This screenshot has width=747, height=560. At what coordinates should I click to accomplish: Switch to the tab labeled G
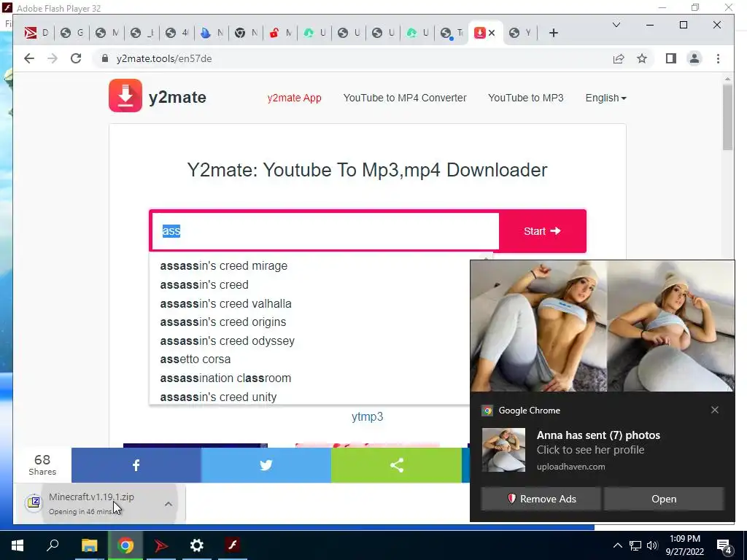click(71, 33)
